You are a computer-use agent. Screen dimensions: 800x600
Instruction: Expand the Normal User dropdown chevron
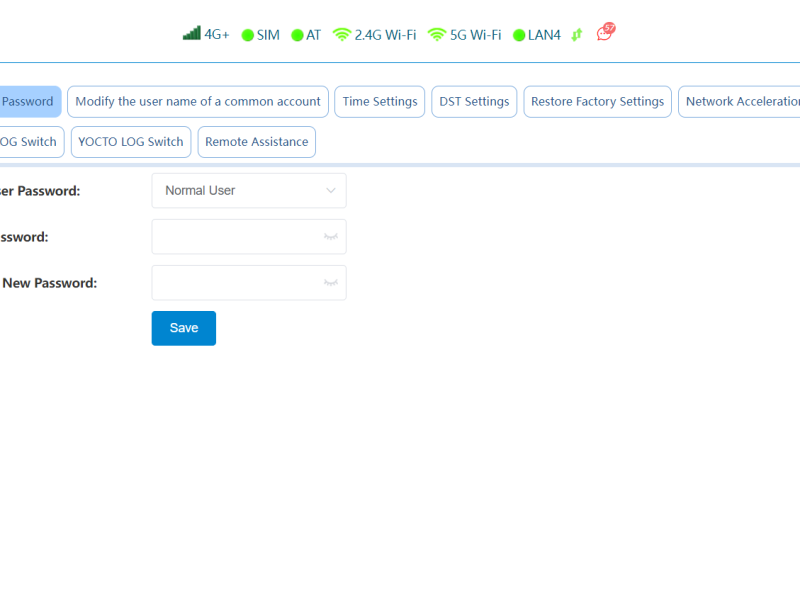tap(331, 191)
